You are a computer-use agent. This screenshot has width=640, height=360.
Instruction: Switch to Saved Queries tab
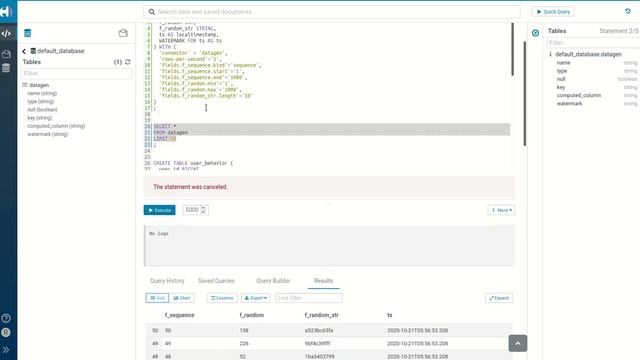tap(216, 281)
